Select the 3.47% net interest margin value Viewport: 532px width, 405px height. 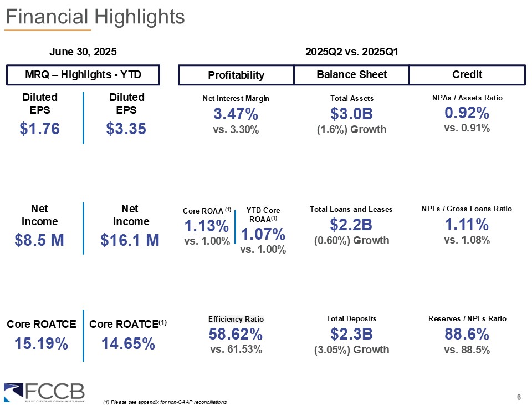(236, 114)
